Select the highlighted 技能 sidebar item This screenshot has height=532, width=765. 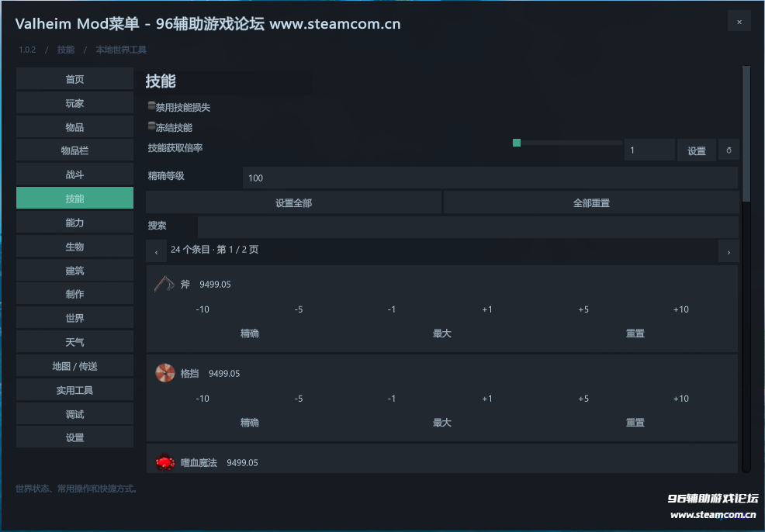click(x=74, y=198)
